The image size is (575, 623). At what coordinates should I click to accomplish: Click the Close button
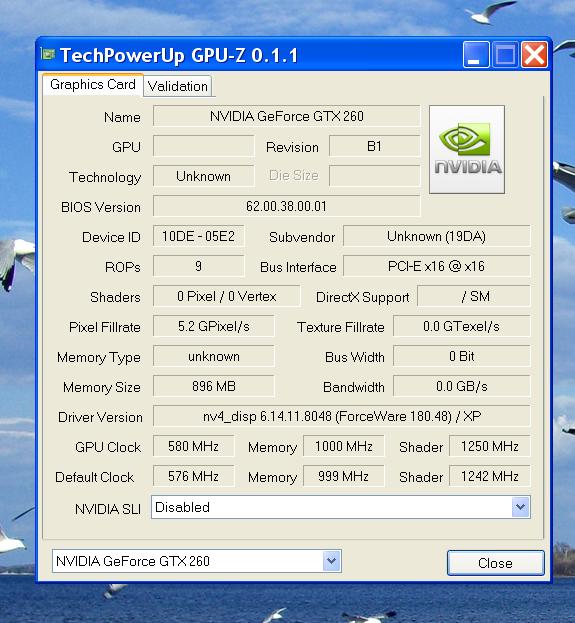(x=496, y=563)
